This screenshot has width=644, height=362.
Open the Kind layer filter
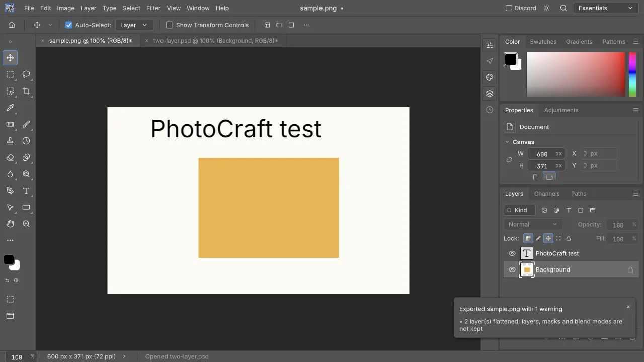520,210
